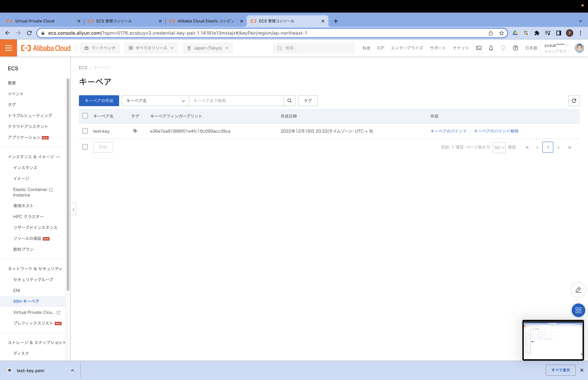Open the Japan (Tokyo) region dropdown
This screenshot has width=588, height=380.
(x=208, y=48)
